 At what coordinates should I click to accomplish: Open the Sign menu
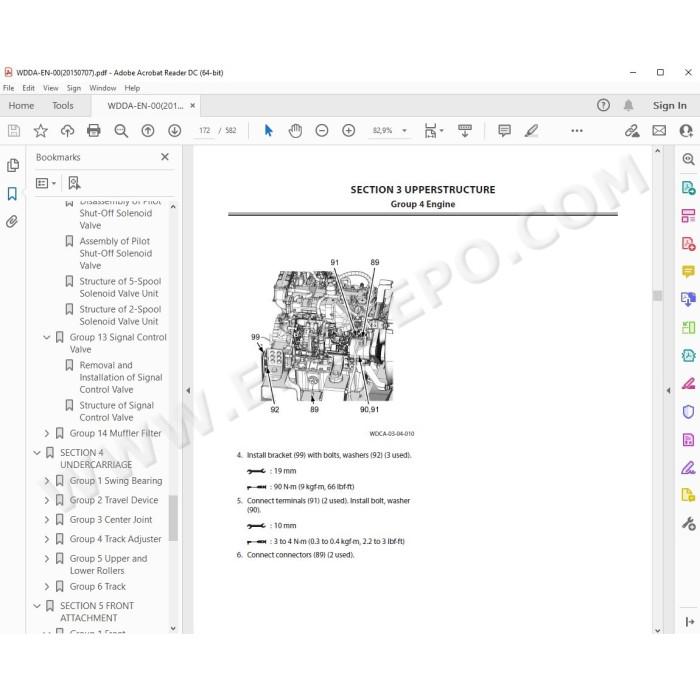74,88
